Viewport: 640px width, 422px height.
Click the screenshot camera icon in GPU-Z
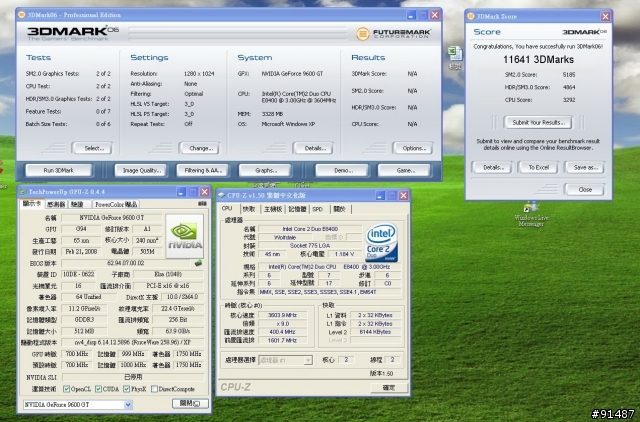pyautogui.click(x=202, y=203)
